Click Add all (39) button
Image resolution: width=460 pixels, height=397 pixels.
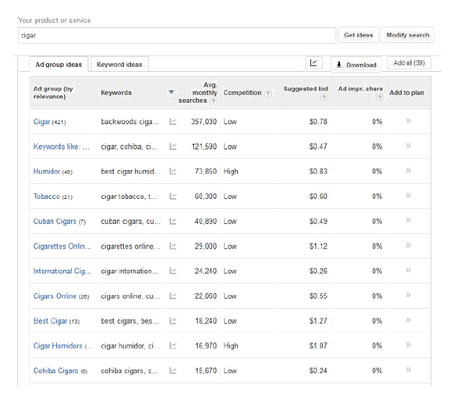[x=409, y=63]
